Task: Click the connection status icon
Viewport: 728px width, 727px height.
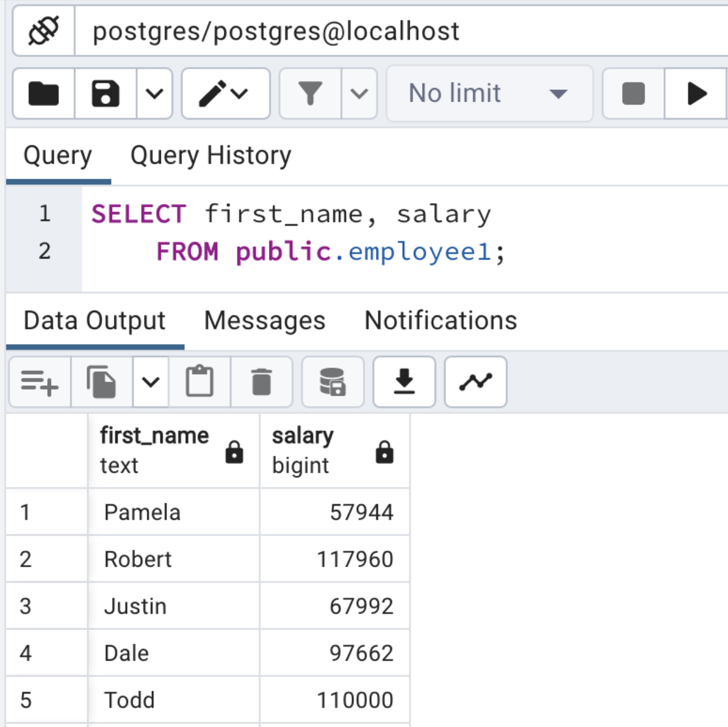Action: point(43,31)
